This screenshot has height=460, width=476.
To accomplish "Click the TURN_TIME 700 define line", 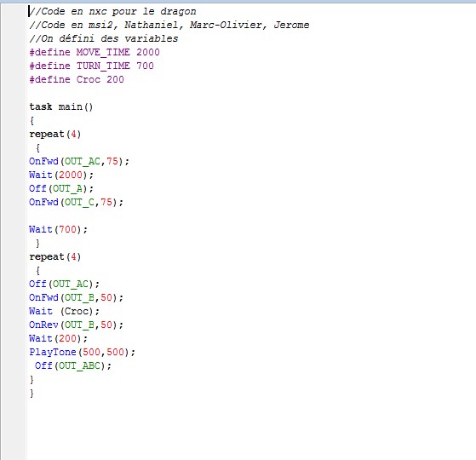I will click(91, 66).
